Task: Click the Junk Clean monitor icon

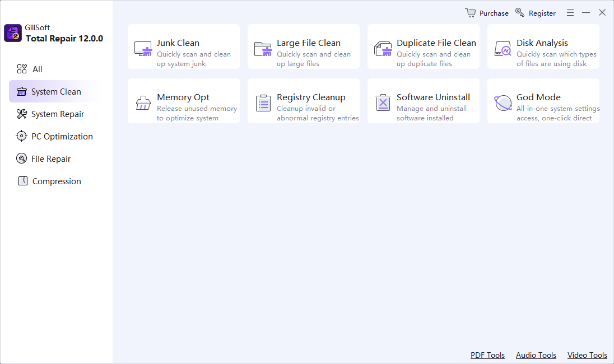Action: coord(143,49)
